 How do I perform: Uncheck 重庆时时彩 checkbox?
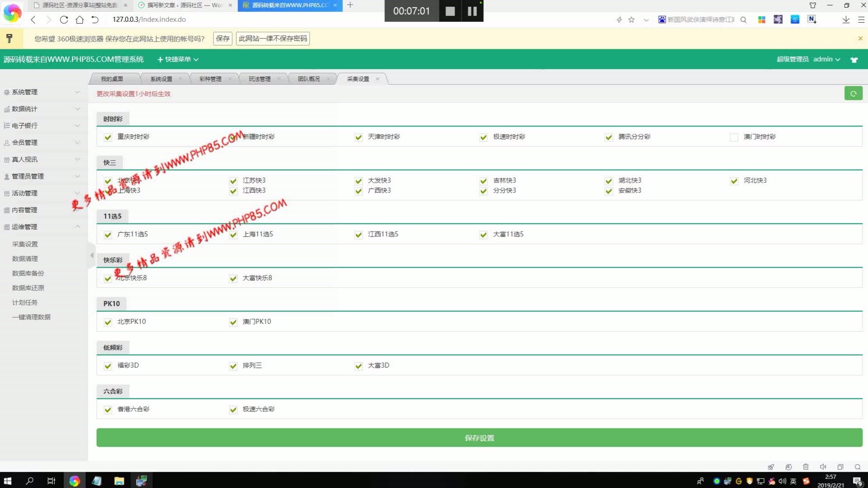click(x=108, y=137)
